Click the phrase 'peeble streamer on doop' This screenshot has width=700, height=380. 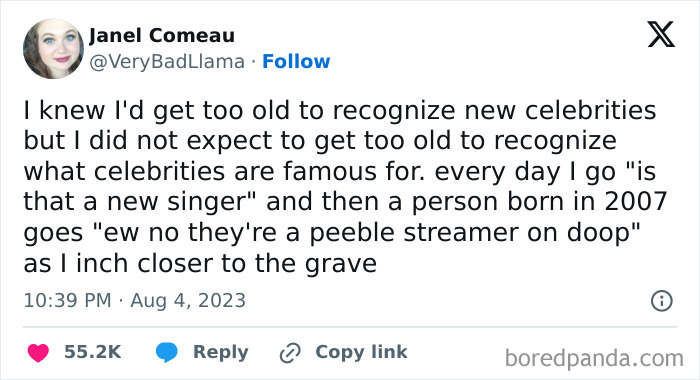[475, 233]
